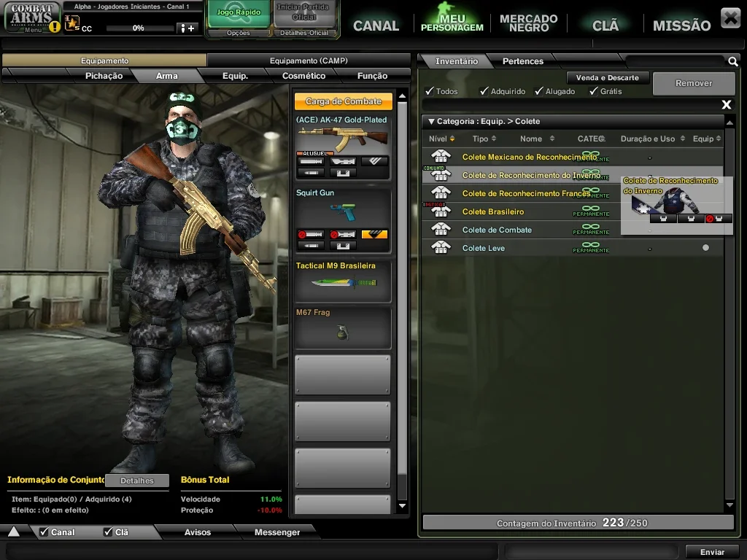Click loadout list scroll down arrow
The width and height of the screenshot is (747, 560).
pos(402,506)
